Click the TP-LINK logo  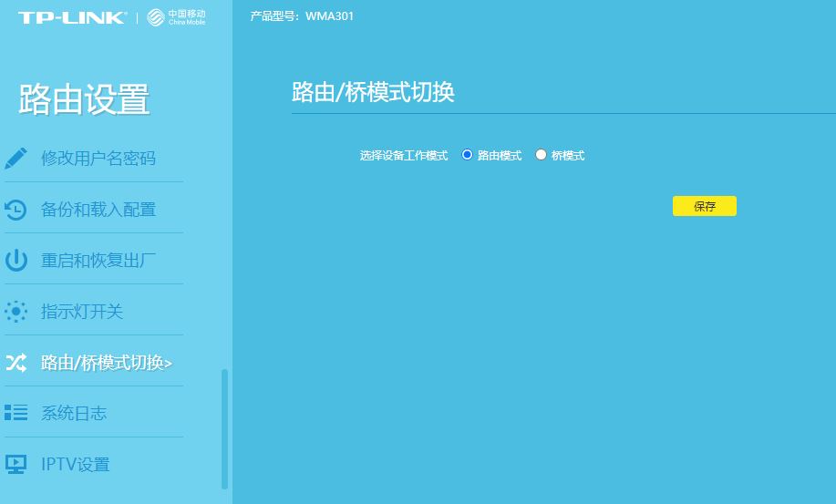73,17
